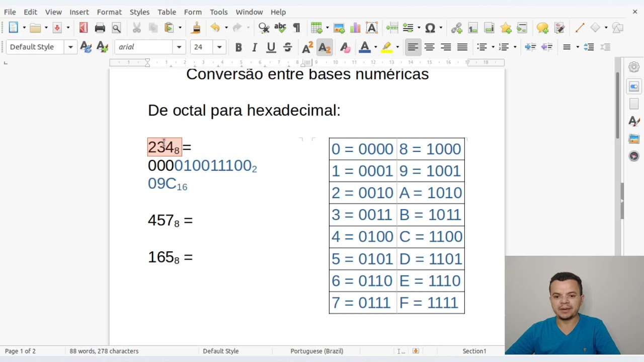
Task: Toggle Strikethrough formatting
Action: point(288,47)
